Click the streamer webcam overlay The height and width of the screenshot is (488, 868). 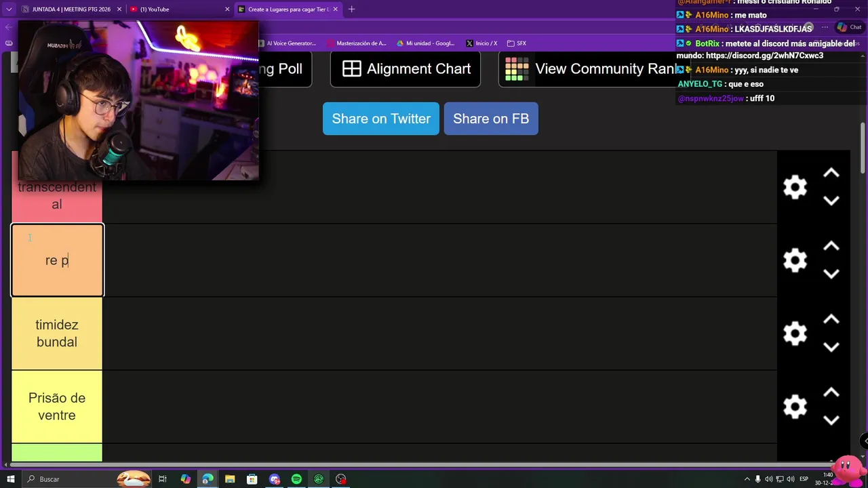click(138, 100)
